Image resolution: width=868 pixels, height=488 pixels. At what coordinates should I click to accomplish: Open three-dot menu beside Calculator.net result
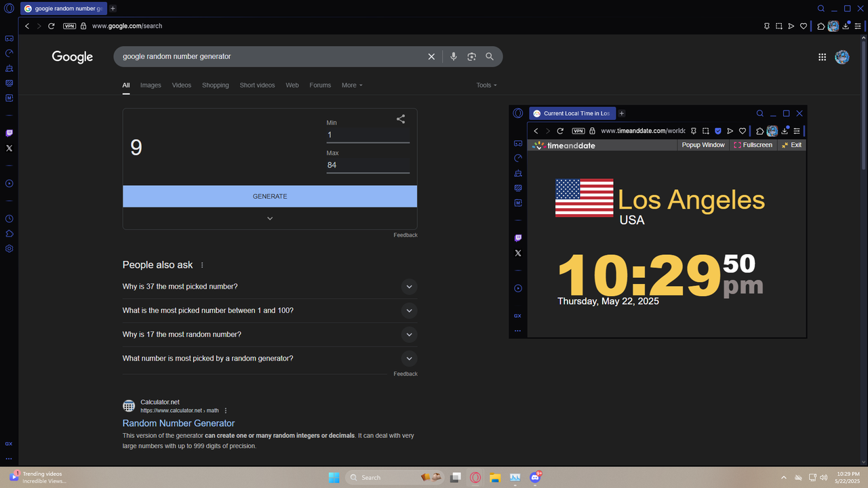[x=226, y=411]
